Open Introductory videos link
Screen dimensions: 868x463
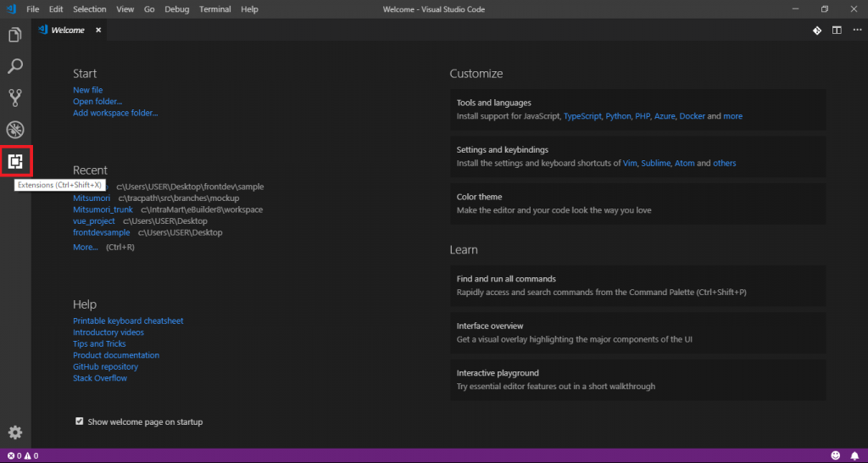click(108, 332)
